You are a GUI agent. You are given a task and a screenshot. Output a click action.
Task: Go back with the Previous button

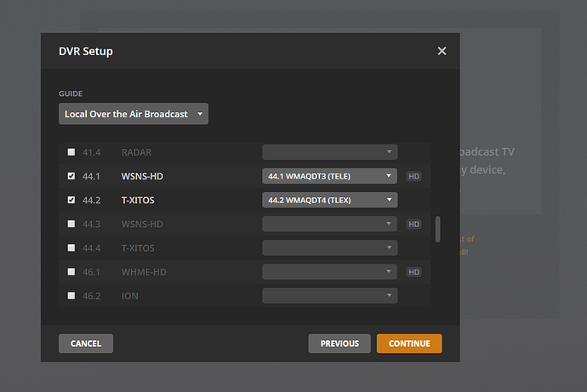tap(339, 344)
